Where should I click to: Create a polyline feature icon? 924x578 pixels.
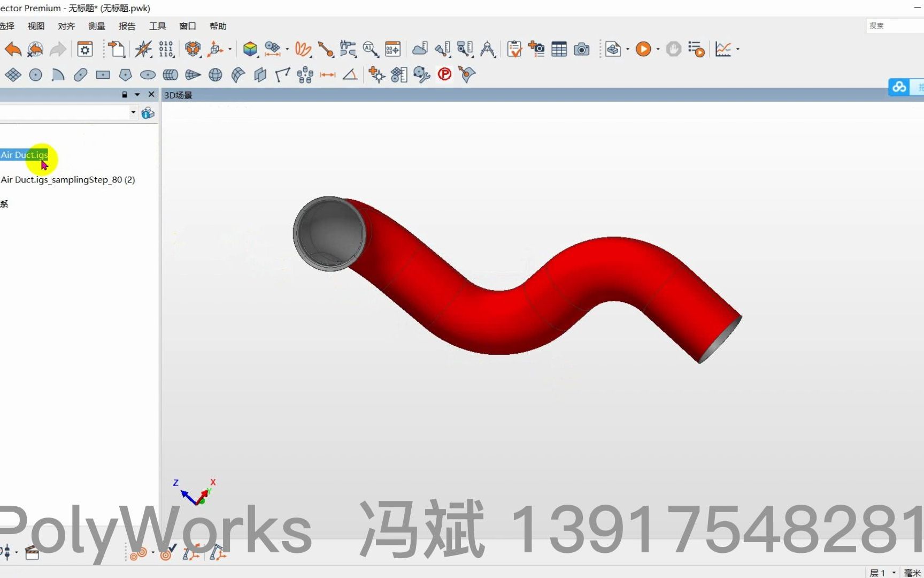pyautogui.click(x=283, y=75)
